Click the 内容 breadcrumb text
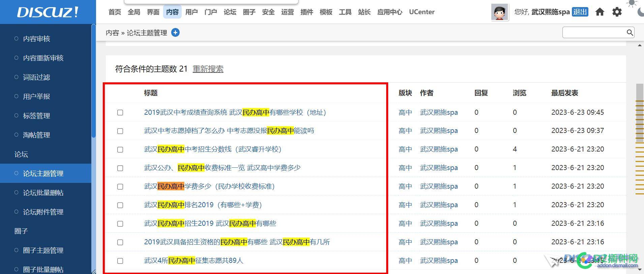644x274 pixels. pos(113,33)
